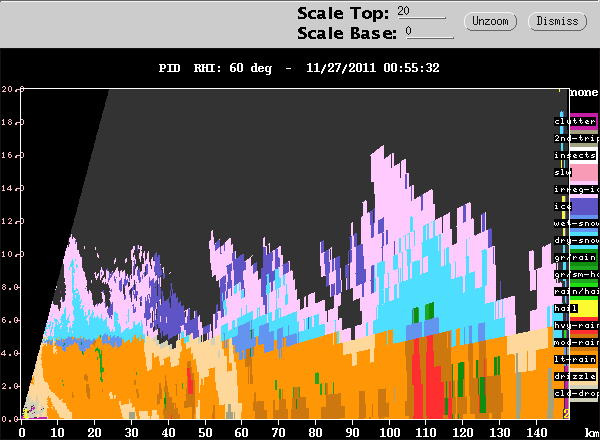The image size is (600, 440).
Task: Click the '16.0' height axis label
Action: coord(12,155)
